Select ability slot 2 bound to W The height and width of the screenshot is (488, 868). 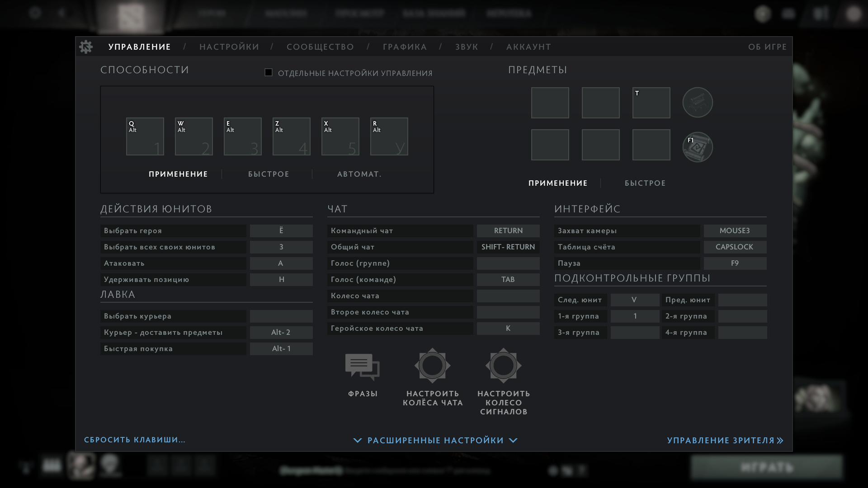(x=194, y=136)
